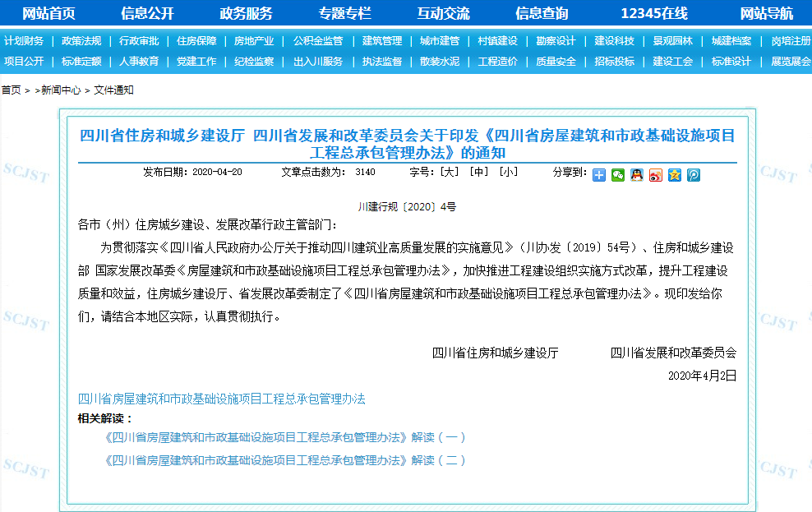Open the 解读（一） related interpretation link

(286, 438)
